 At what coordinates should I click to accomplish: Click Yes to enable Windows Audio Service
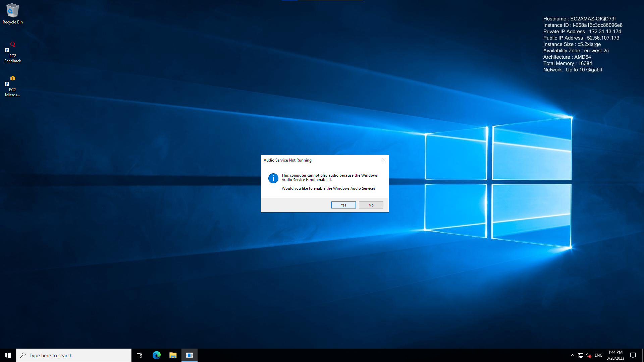point(343,205)
